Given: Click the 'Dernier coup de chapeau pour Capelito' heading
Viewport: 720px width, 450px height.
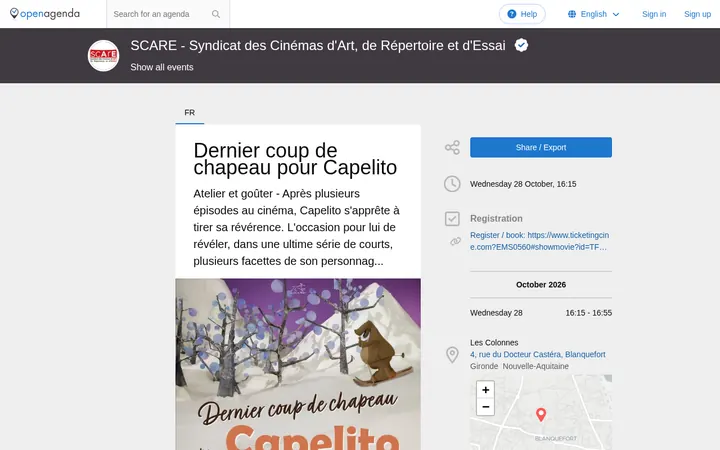Looking at the screenshot, I should [x=295, y=159].
